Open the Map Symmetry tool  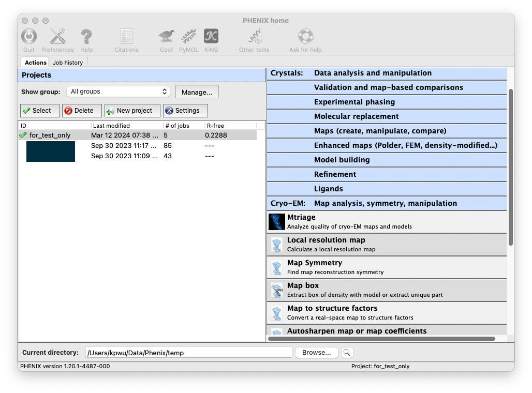point(362,267)
